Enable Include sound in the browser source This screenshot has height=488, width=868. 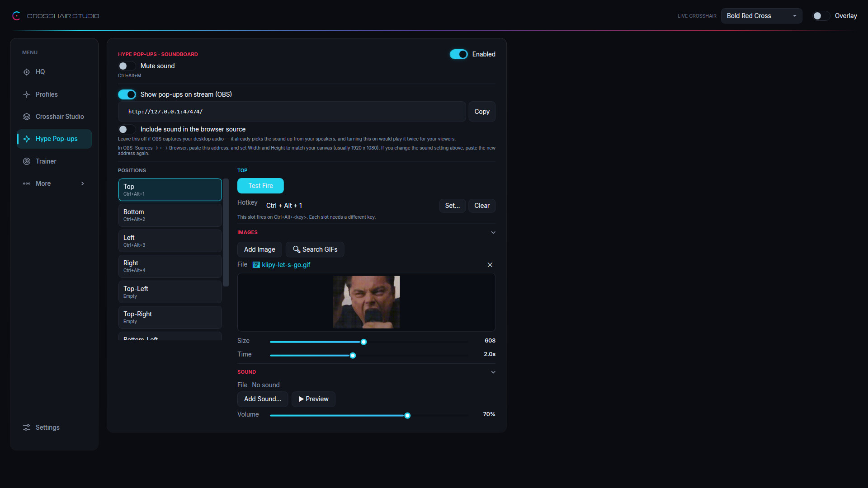[127, 129]
